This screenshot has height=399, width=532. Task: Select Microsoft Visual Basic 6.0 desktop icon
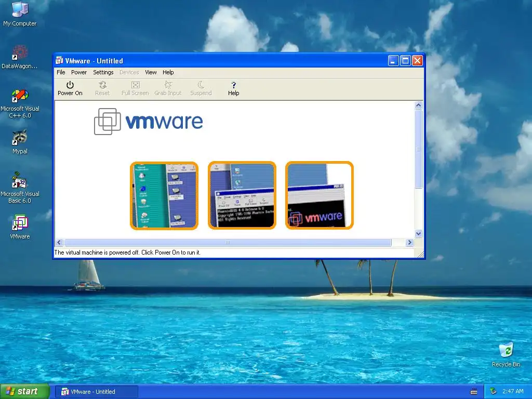[20, 188]
